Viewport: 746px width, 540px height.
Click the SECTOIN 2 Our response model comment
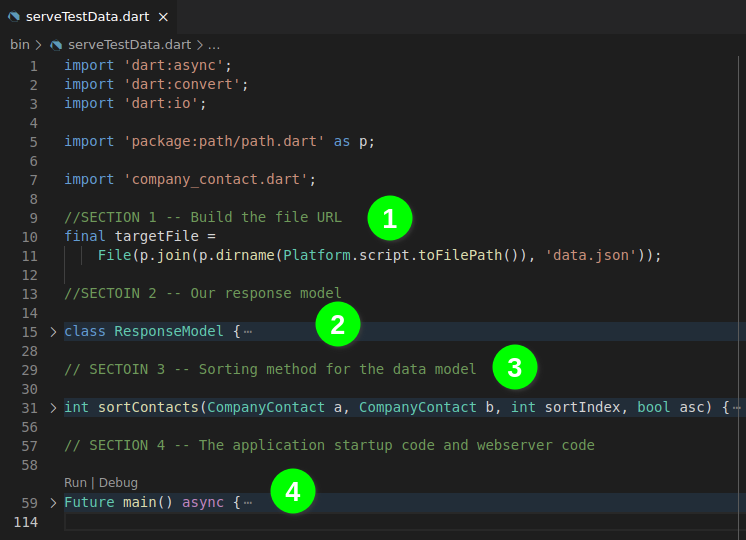pyautogui.click(x=203, y=294)
